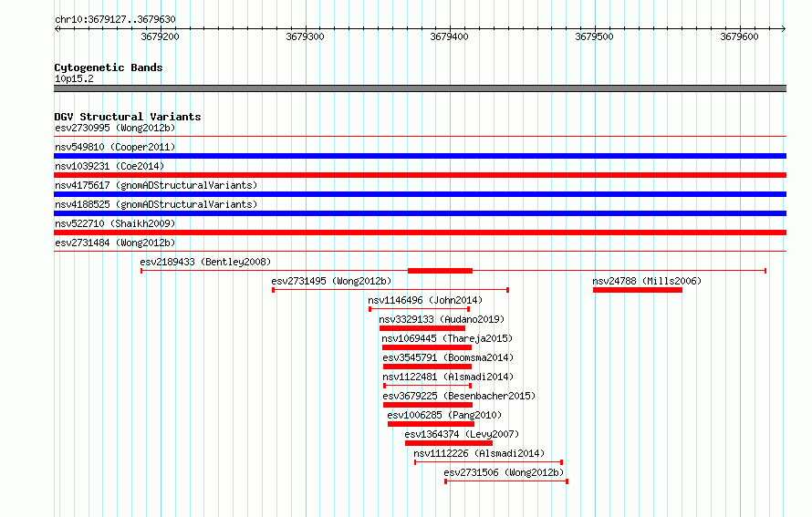Select the nsv24788 red variant bar
The width and height of the screenshot is (812, 517).
click(638, 290)
